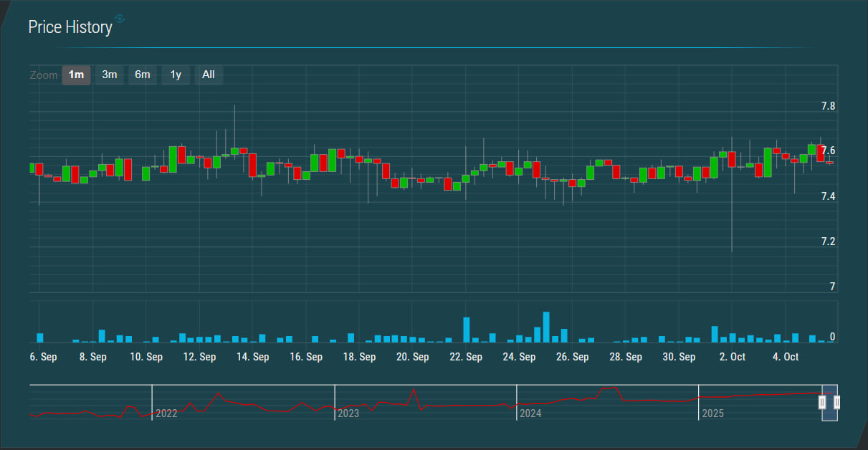This screenshot has height=450, width=868.
Task: Click the right navigator range handle
Action: (836, 403)
